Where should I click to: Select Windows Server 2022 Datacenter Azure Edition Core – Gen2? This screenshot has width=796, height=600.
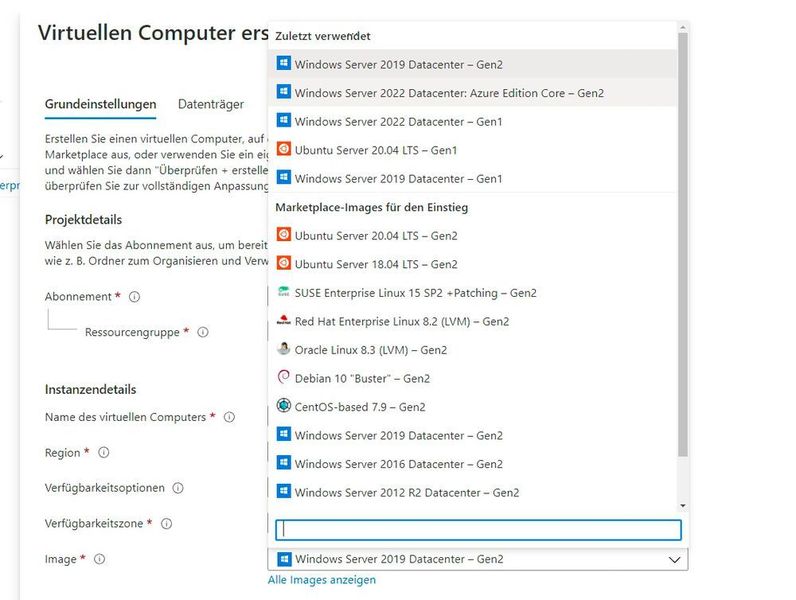point(473,92)
